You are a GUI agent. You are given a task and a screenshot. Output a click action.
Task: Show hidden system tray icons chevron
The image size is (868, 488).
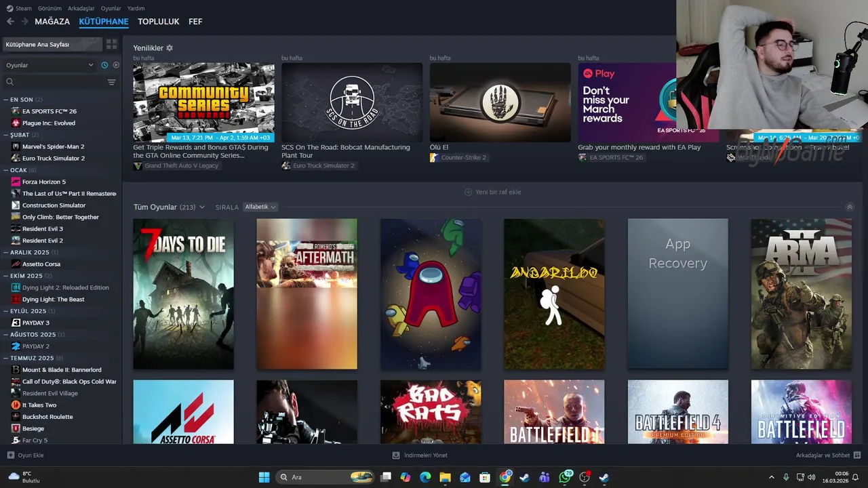point(771,477)
